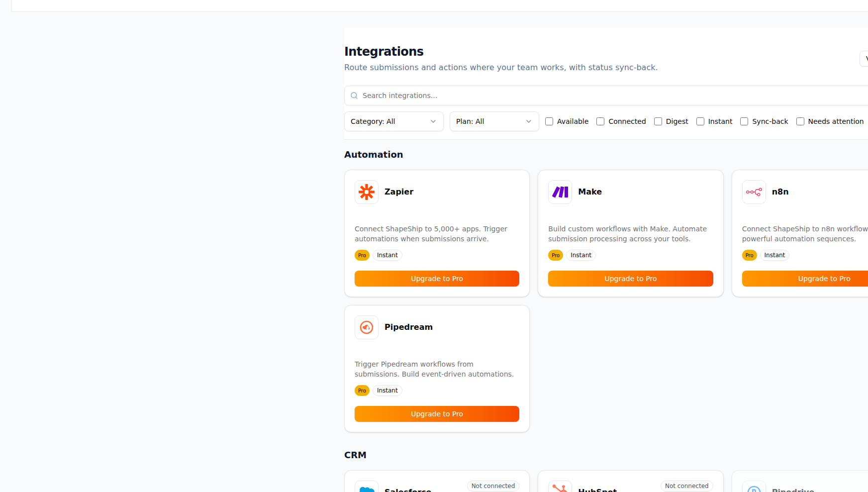Click the Zapier logo icon
Image resolution: width=868 pixels, height=492 pixels.
367,192
